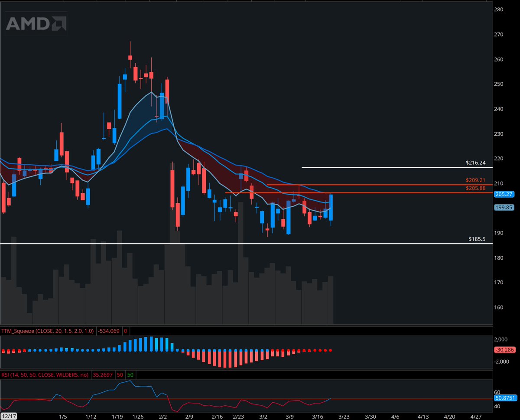Screen dimensions: 520x420
Task: Click the 4/20 date on time axis
Action: click(448, 416)
